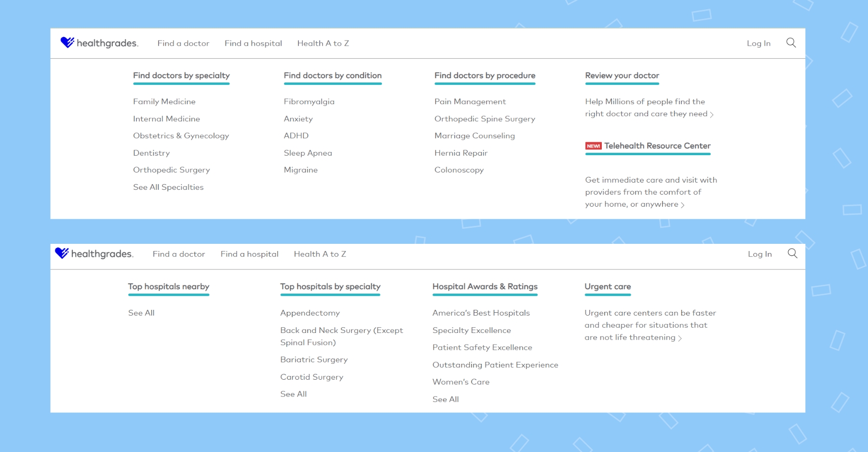868x452 pixels.
Task: Click the arrow after 'not life threatening'
Action: [681, 338]
